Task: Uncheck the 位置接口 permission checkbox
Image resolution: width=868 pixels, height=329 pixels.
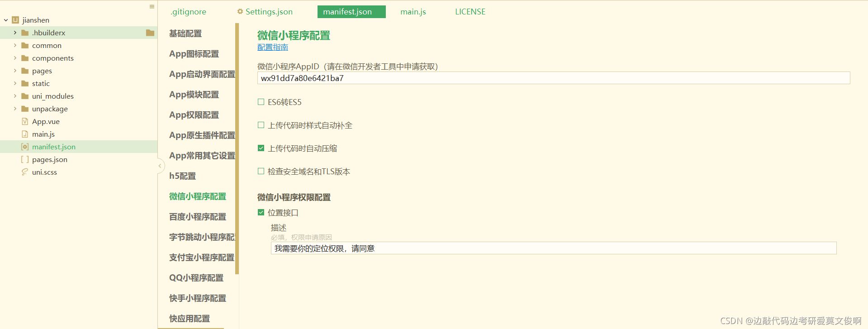Action: point(261,212)
